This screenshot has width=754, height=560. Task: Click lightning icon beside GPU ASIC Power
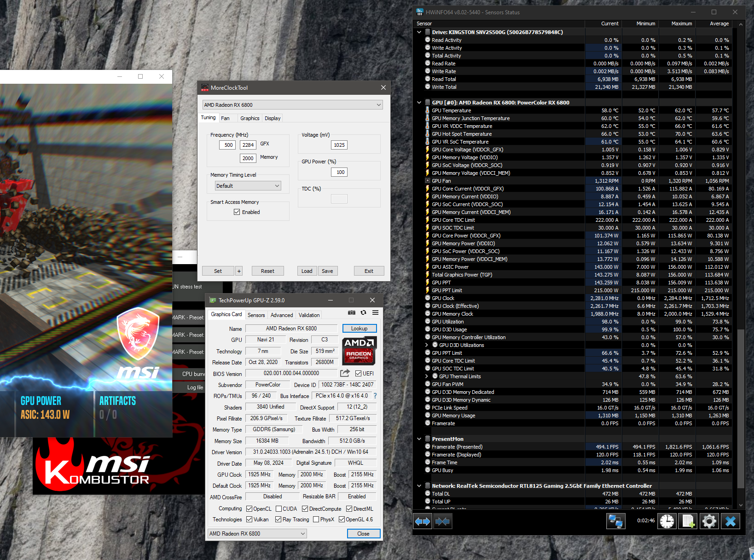click(x=428, y=267)
